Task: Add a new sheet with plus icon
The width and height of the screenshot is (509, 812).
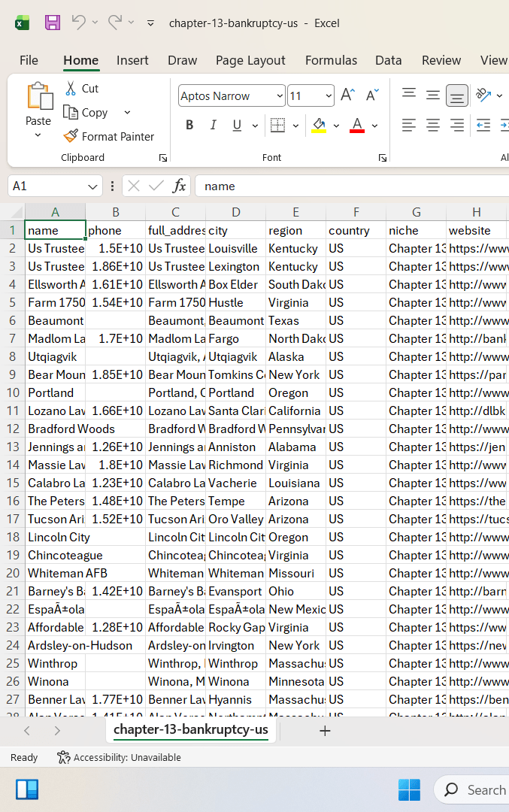Action: coord(325,731)
